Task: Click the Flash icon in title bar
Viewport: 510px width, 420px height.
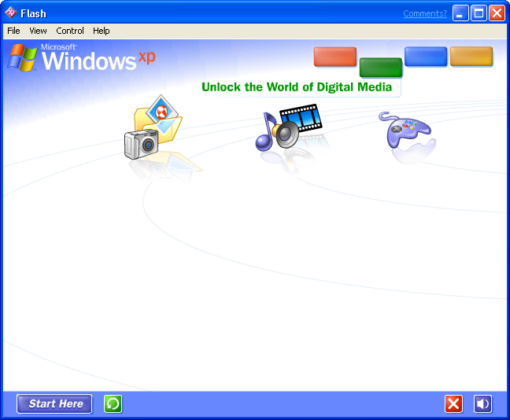Action: pyautogui.click(x=11, y=13)
